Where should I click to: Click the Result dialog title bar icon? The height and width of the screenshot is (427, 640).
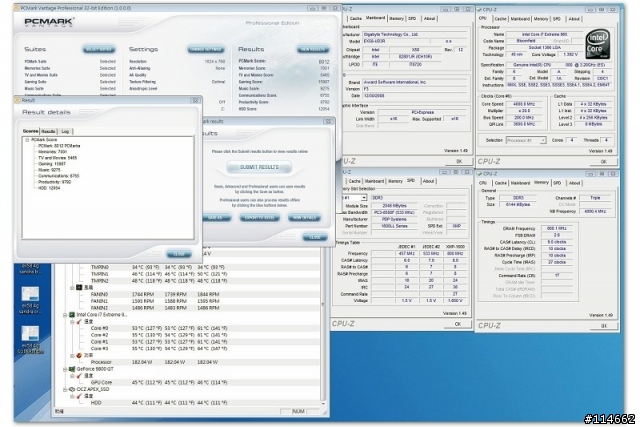(18, 100)
